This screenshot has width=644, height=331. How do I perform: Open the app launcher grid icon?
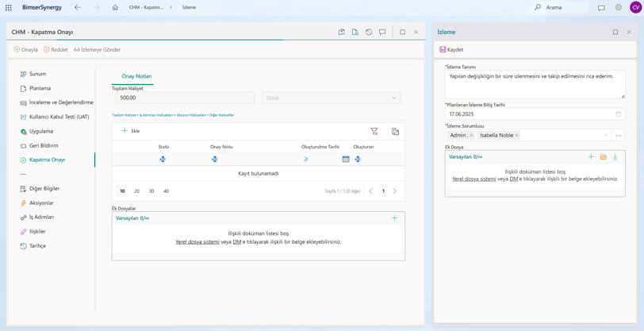tap(9, 7)
